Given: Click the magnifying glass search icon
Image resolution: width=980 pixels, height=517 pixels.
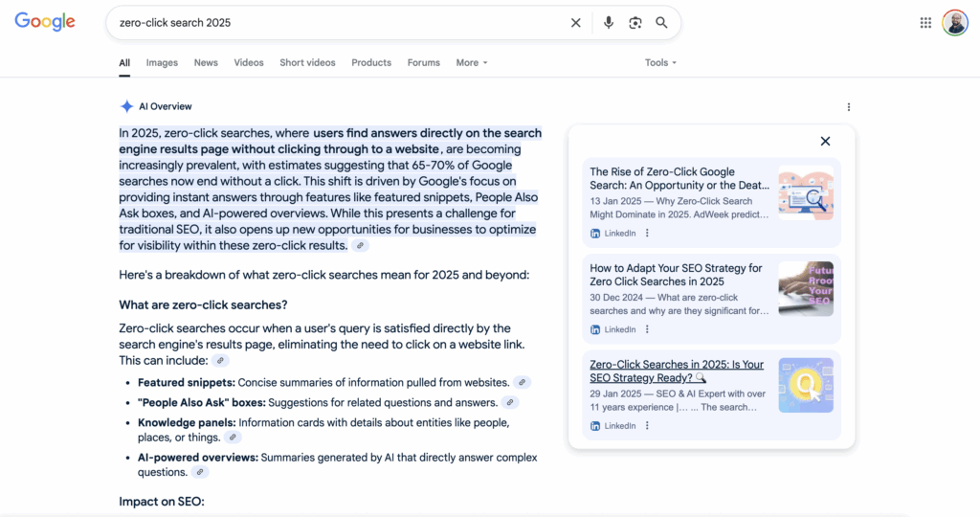Looking at the screenshot, I should (661, 23).
